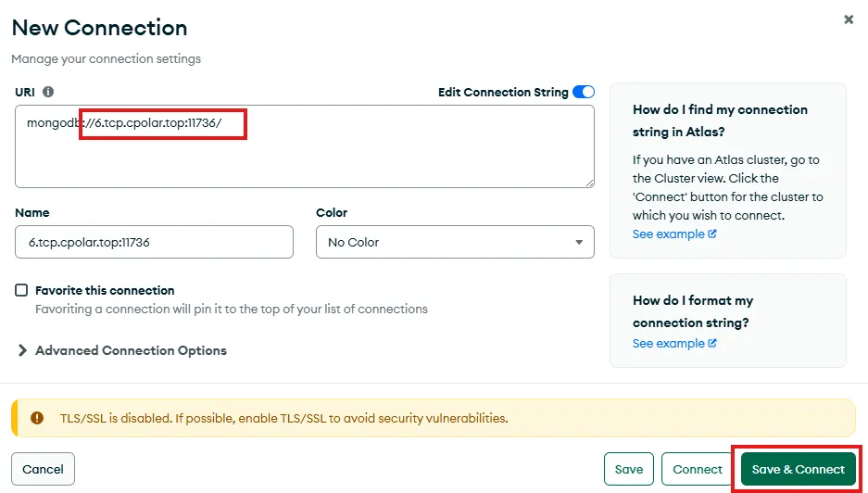Click the Save button
The image size is (868, 493).
point(629,469)
